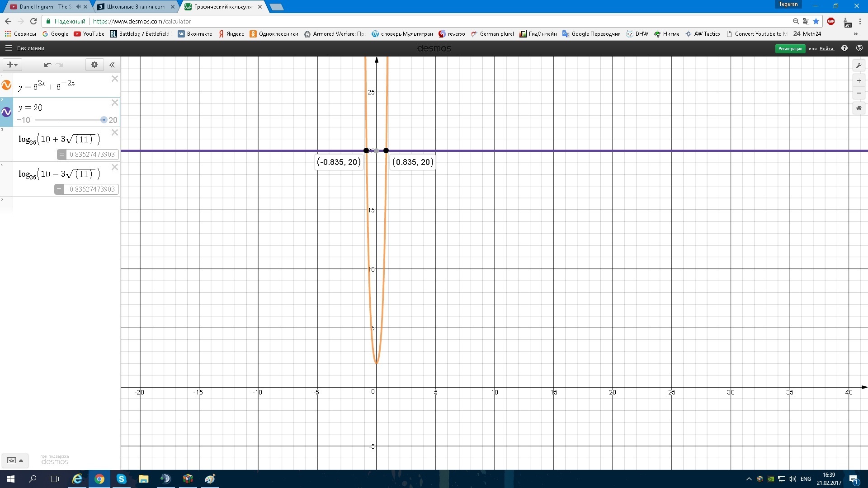This screenshot has height=488, width=868.
Task: Open the graph settings wrench
Action: [x=859, y=66]
